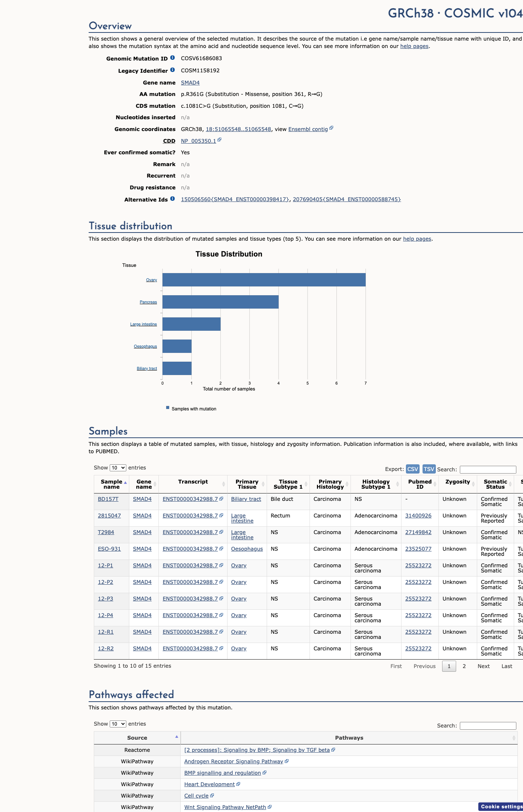Click external-link icon after NP_005350.1
Image resolution: width=523 pixels, height=812 pixels.
pyautogui.click(x=219, y=140)
